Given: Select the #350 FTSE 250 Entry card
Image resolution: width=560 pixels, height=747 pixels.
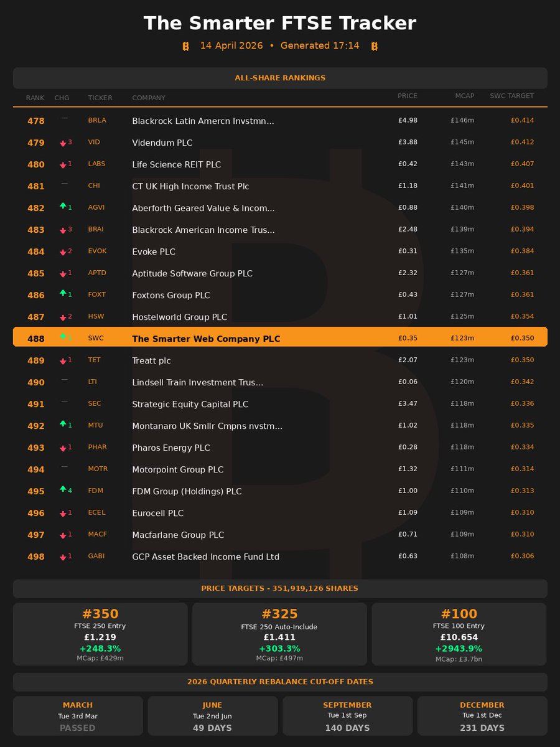Looking at the screenshot, I should pos(100,634).
